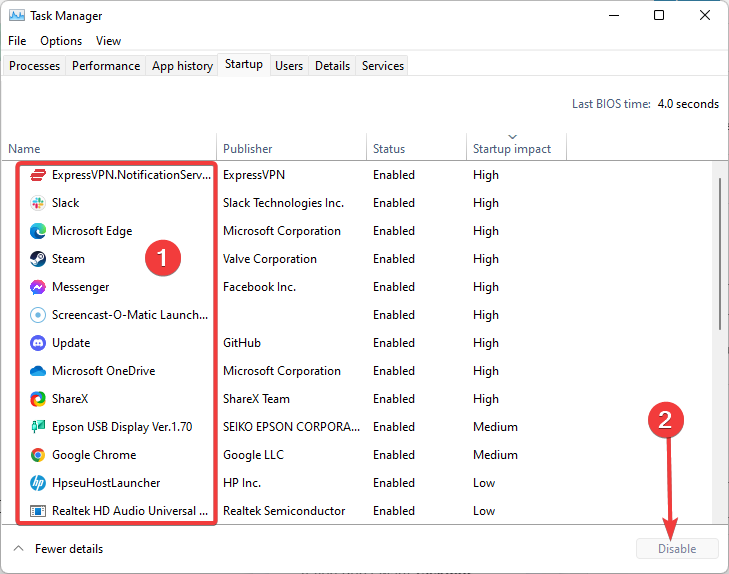Click Low impact in HpseuHostLauncher row

point(484,483)
